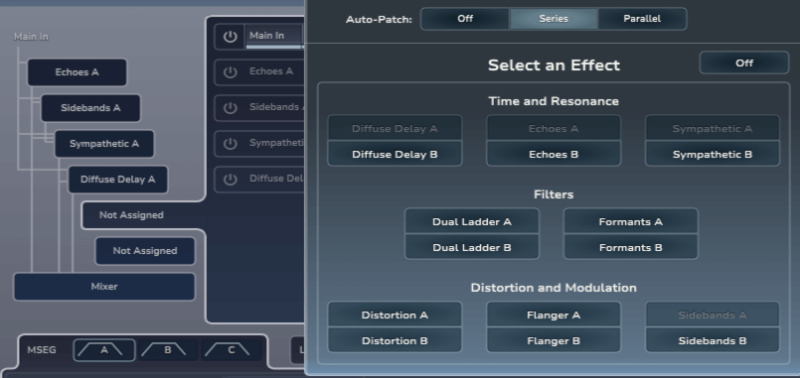Choose Formants A filter
The width and height of the screenshot is (800, 378).
pos(631,221)
